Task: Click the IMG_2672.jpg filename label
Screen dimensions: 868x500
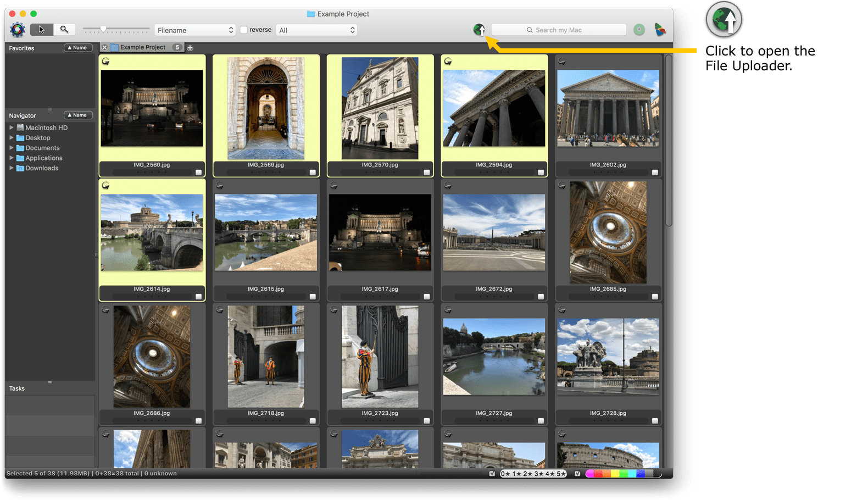Action: [494, 289]
